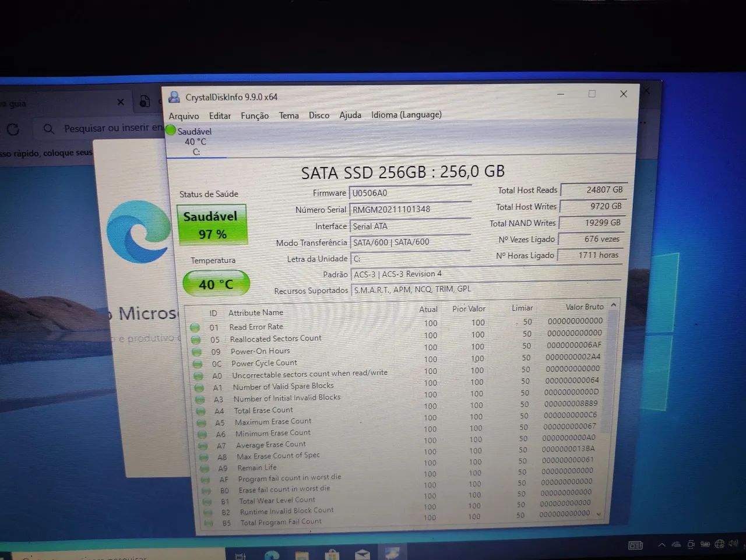This screenshot has width=746, height=560.
Task: Click the Firmware field U0506A0
Action: click(410, 193)
